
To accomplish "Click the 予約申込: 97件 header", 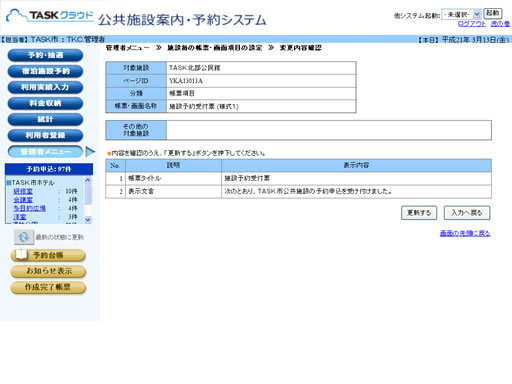I will [x=49, y=169].
